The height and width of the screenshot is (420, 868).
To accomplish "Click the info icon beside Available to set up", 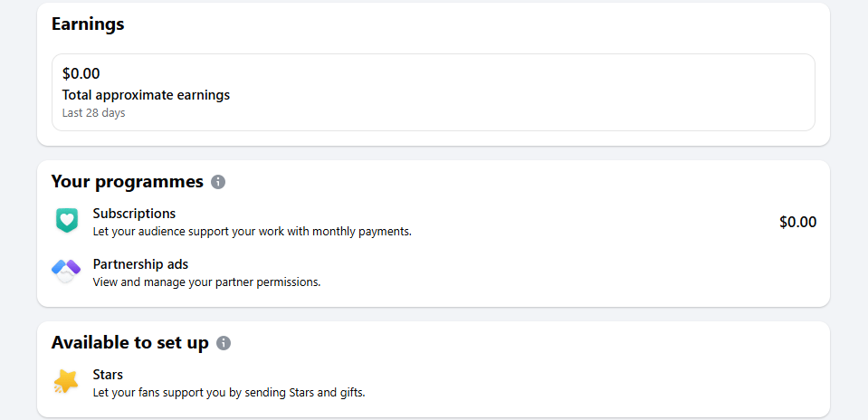I will pyautogui.click(x=224, y=343).
